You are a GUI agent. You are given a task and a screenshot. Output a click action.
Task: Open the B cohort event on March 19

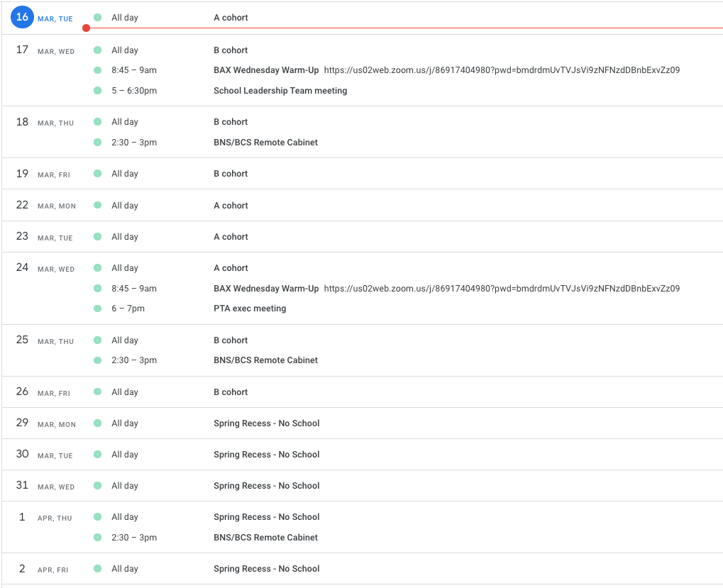[231, 174]
